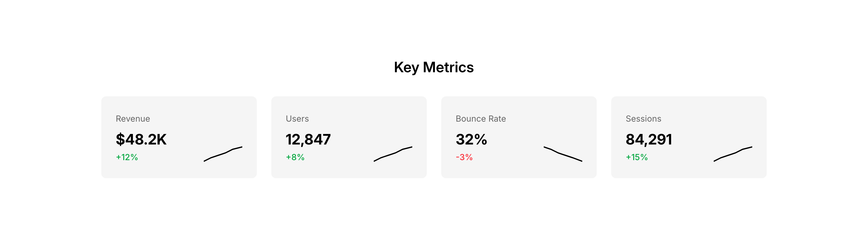Select the Users label text
This screenshot has height=236, width=868.
pos(297,119)
